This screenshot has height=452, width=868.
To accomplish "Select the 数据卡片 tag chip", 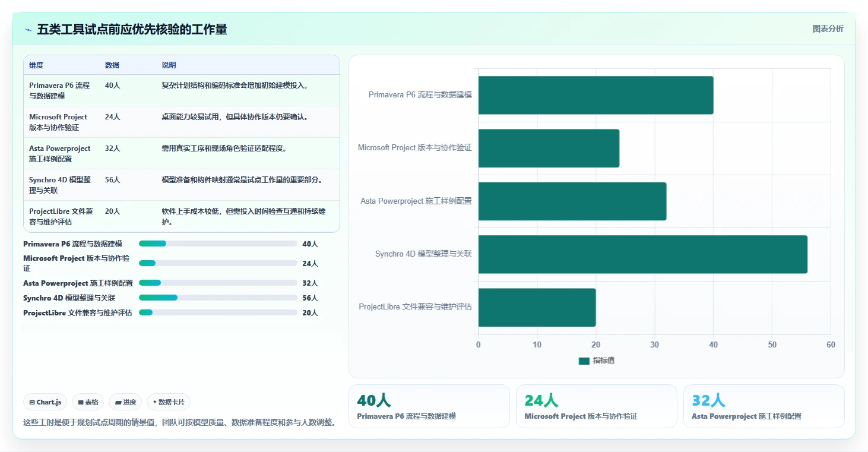I will [169, 402].
